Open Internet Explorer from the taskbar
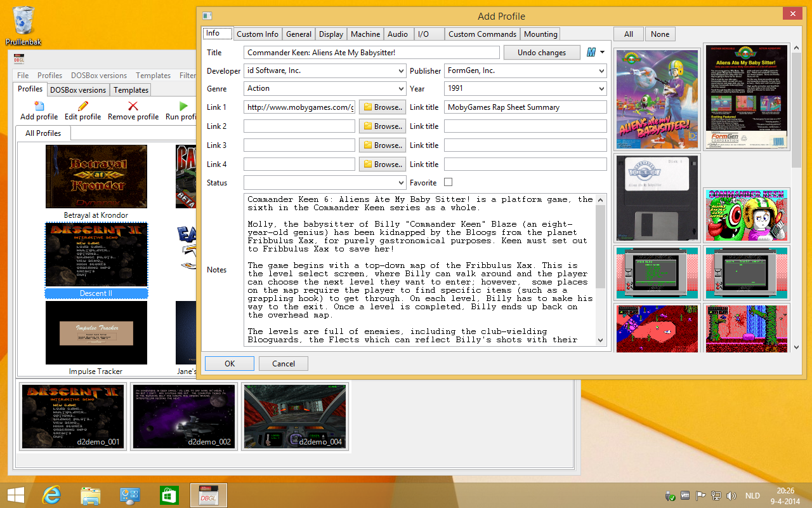812x508 pixels. pos(51,495)
